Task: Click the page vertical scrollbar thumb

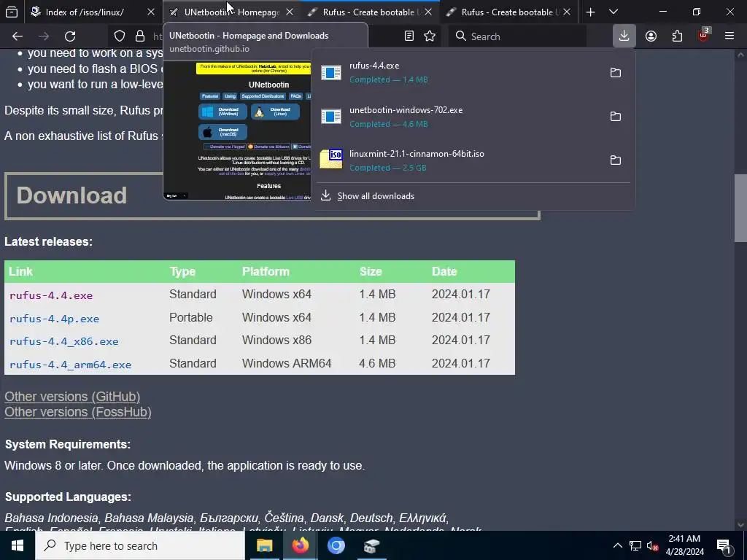Action: click(740, 208)
